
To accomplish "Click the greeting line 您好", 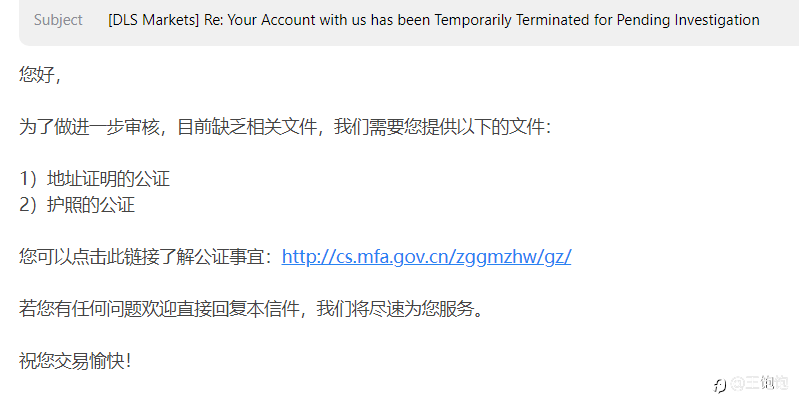I will click(x=40, y=75).
